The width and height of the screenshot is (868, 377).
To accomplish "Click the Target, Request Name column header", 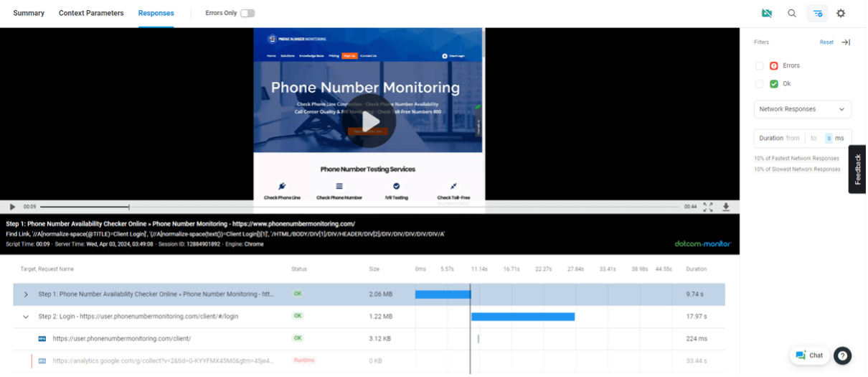I will [x=47, y=269].
